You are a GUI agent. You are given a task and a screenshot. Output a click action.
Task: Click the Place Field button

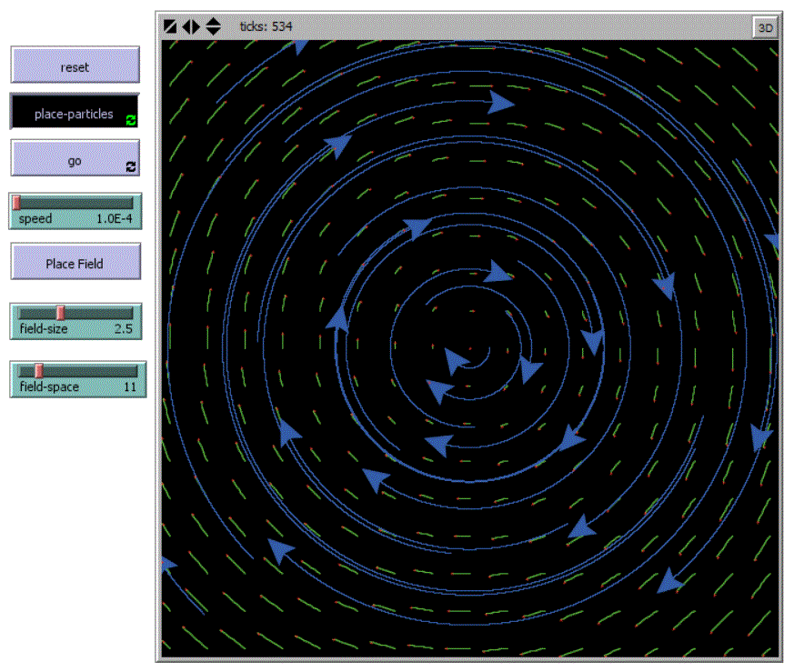[75, 261]
